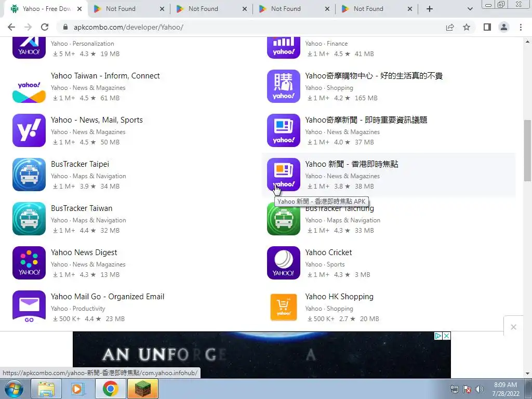This screenshot has height=399, width=532.
Task: Open the Yahoo Cricket app icon
Action: click(x=284, y=262)
